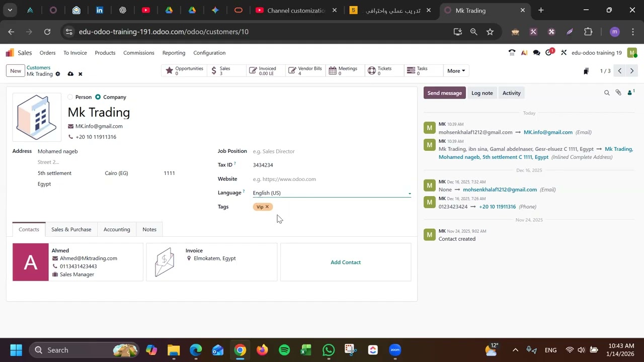Open Chrome extensions puzzle icon
The image size is (644, 362).
(x=588, y=32)
